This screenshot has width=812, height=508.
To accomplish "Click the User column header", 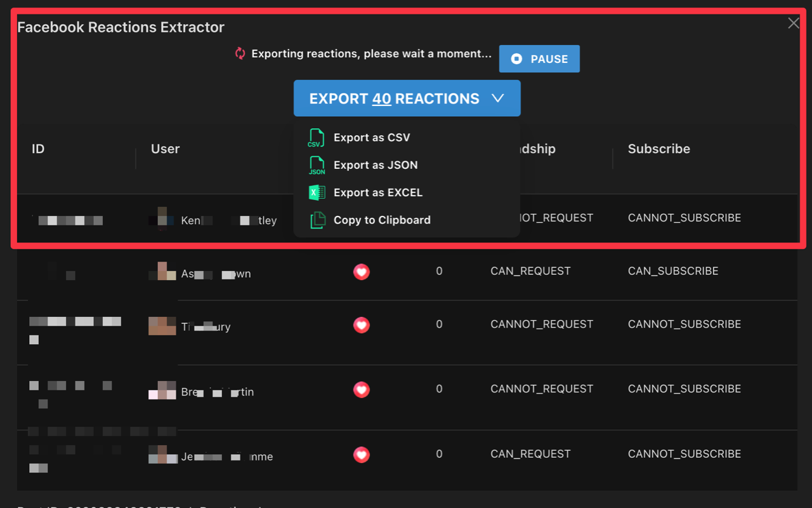I will [165, 149].
